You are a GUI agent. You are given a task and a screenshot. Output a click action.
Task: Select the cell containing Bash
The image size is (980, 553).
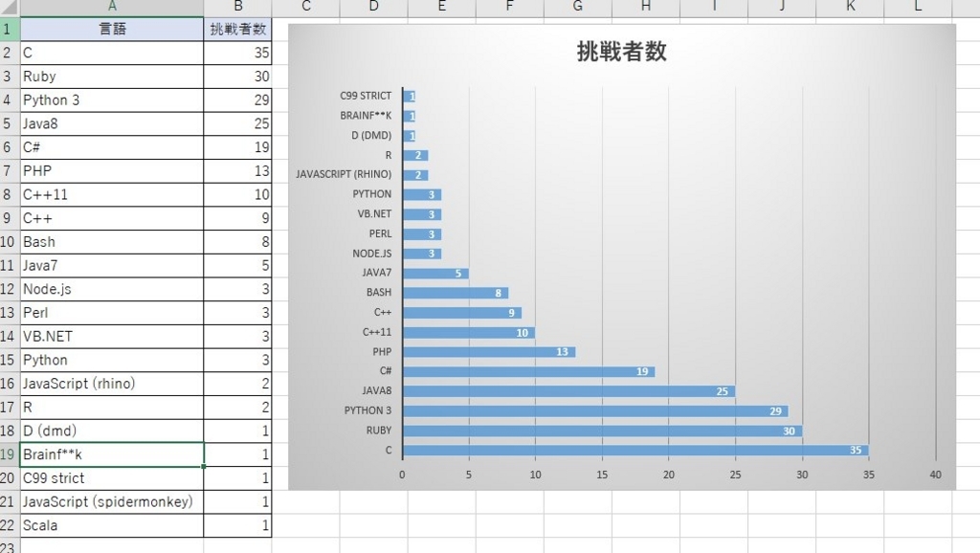[112, 242]
